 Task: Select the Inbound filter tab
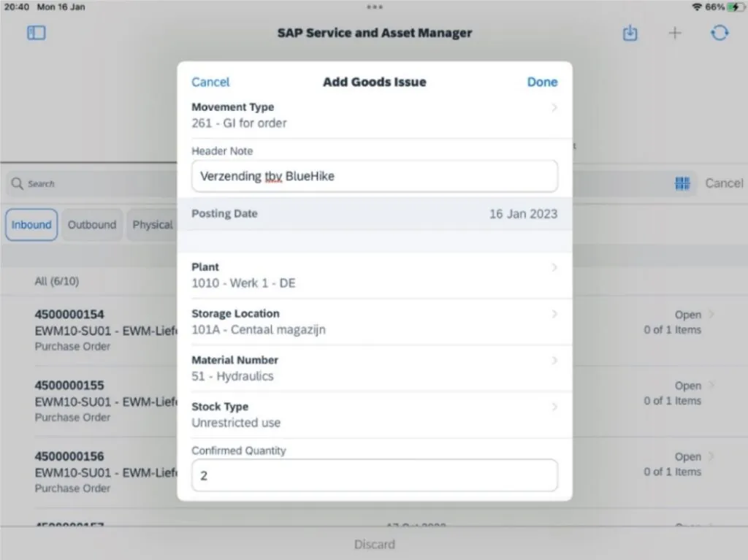tap(31, 225)
